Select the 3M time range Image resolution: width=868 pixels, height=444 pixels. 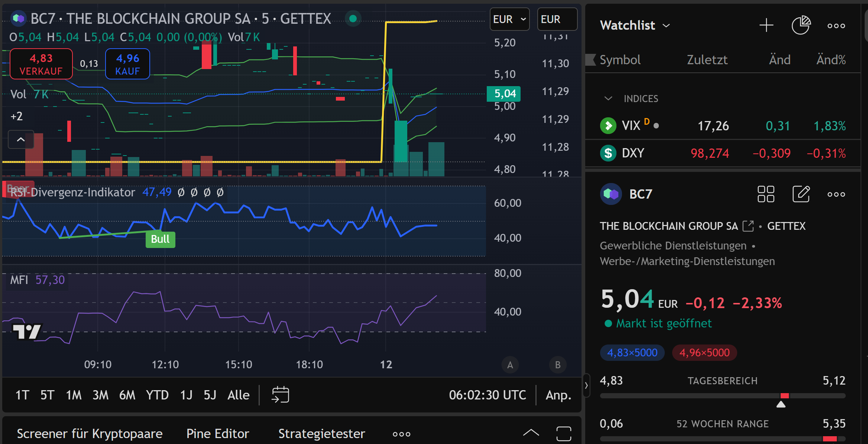[x=100, y=395]
